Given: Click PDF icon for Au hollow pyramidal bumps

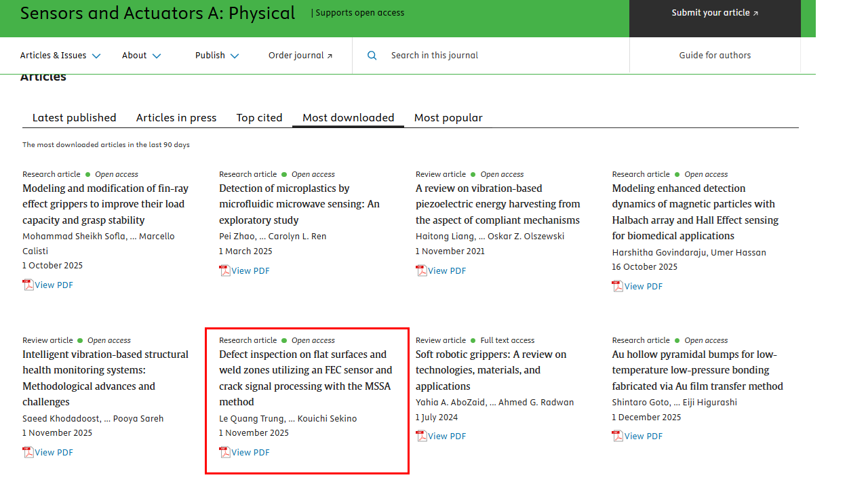Looking at the screenshot, I should (x=618, y=436).
